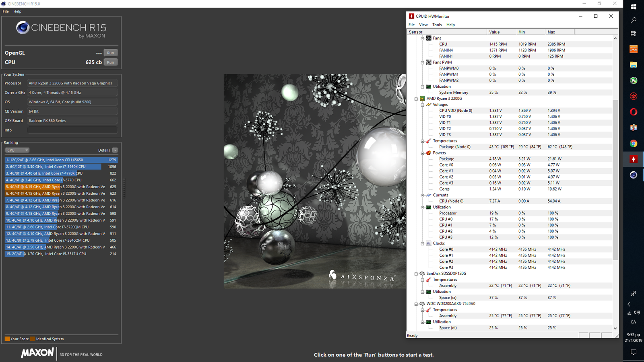The image size is (644, 362).
Task: Click the SanDisk SDSSDXP120G drive icon
Action: click(x=422, y=274)
